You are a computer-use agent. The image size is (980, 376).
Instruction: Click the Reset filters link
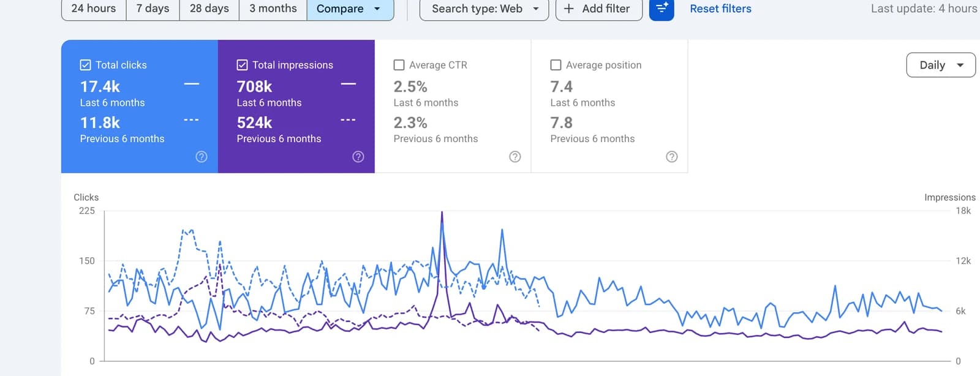click(x=720, y=9)
